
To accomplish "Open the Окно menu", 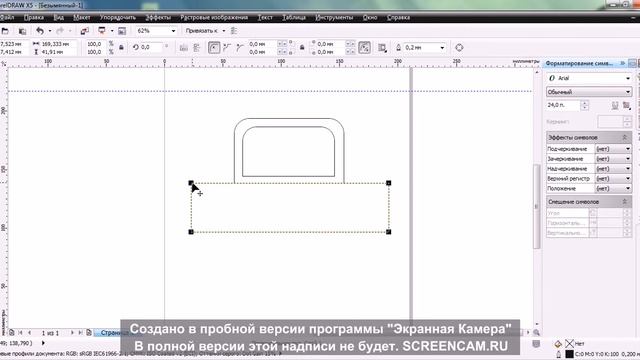I will (370, 18).
